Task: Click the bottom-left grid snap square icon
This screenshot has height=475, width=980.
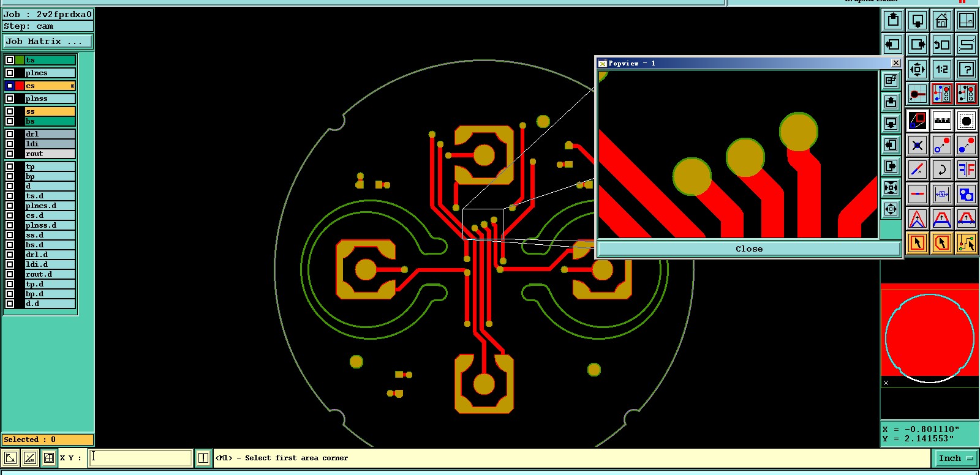Action: tap(49, 458)
